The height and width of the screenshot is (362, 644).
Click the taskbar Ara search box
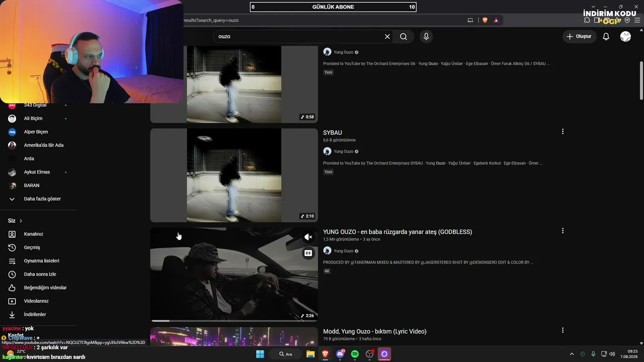[286, 354]
